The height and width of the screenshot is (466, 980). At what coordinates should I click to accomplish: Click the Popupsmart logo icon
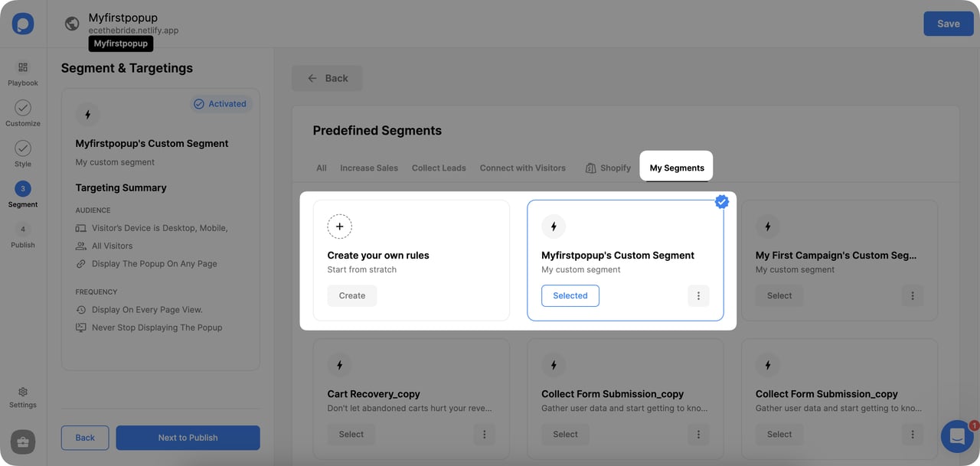pos(23,24)
